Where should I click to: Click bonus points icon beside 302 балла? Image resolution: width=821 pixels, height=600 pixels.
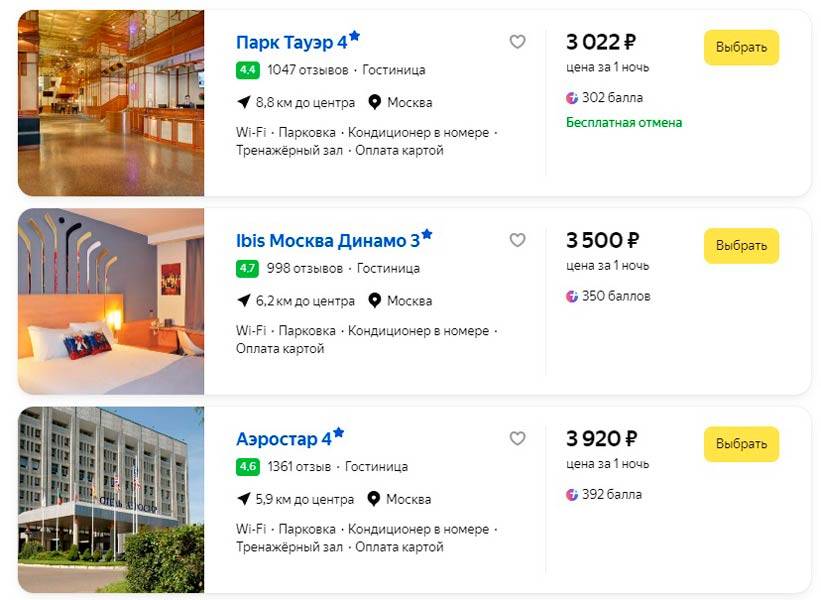[572, 98]
